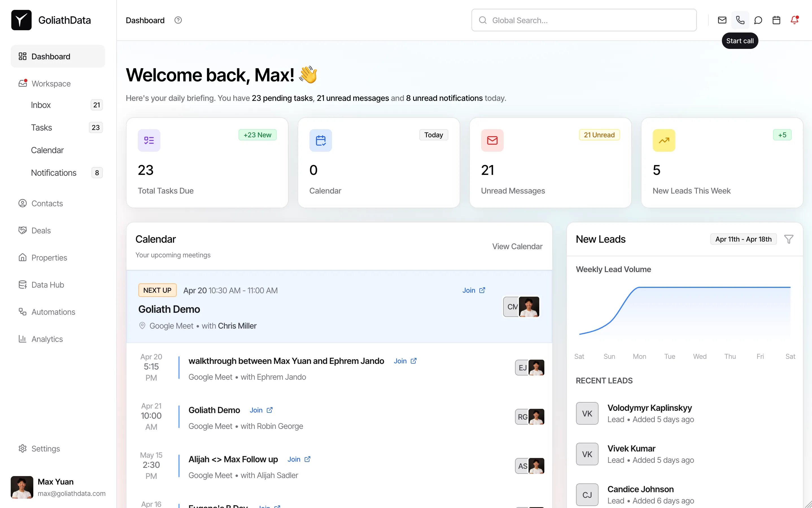Click into the Global Search field
The image size is (812, 508).
tap(584, 20)
